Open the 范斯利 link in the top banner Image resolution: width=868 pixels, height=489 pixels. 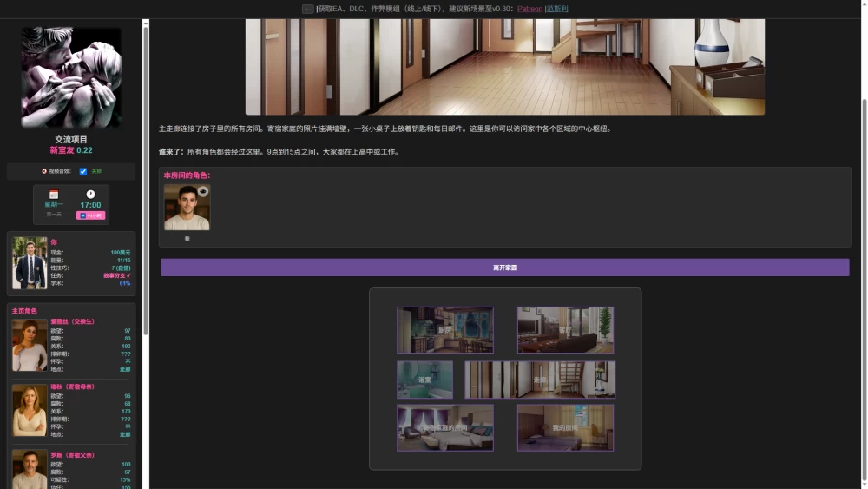(x=557, y=9)
